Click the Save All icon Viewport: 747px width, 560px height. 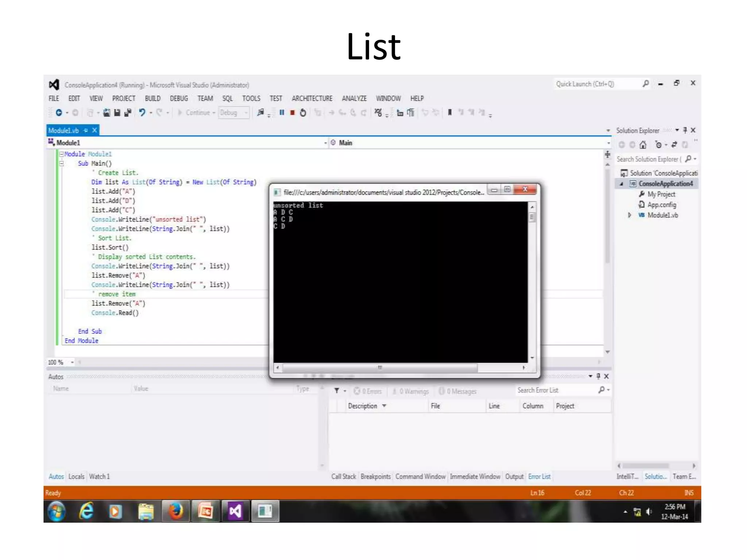pos(128,113)
